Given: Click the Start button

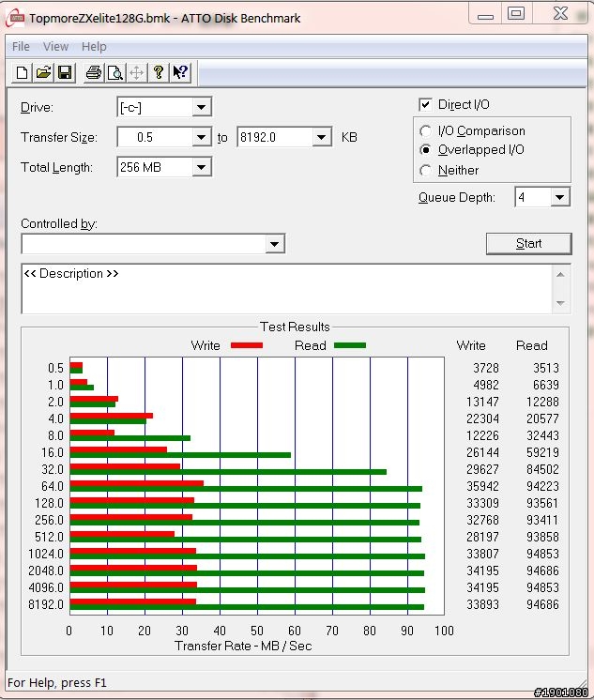Looking at the screenshot, I should [529, 244].
